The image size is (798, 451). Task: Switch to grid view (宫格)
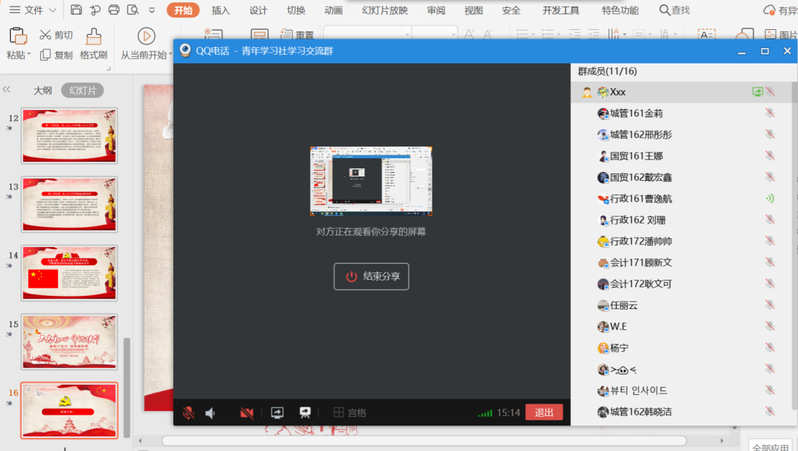[350, 412]
